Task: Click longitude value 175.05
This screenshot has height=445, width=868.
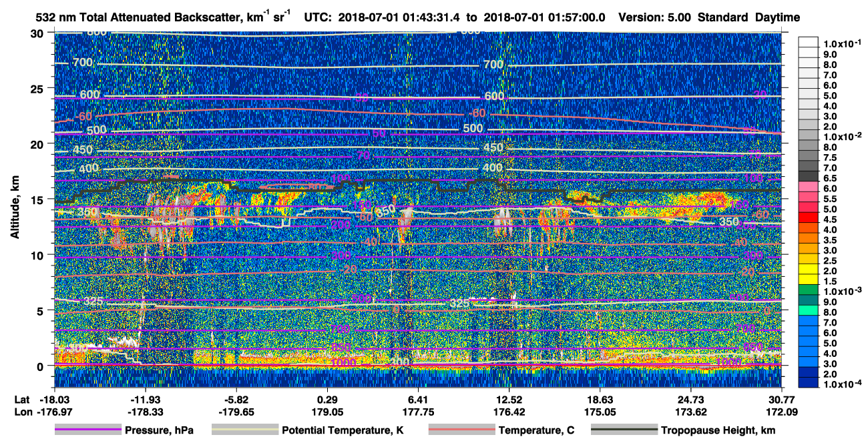Action: point(600,411)
